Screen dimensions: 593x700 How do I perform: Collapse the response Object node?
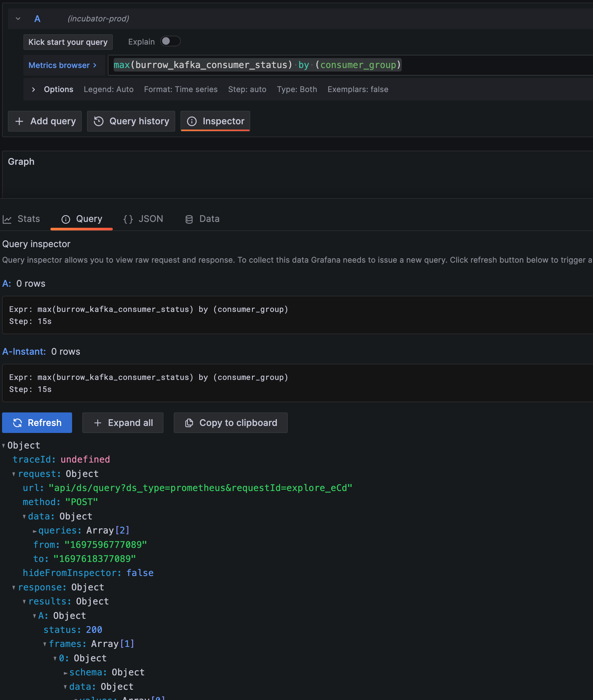14,587
